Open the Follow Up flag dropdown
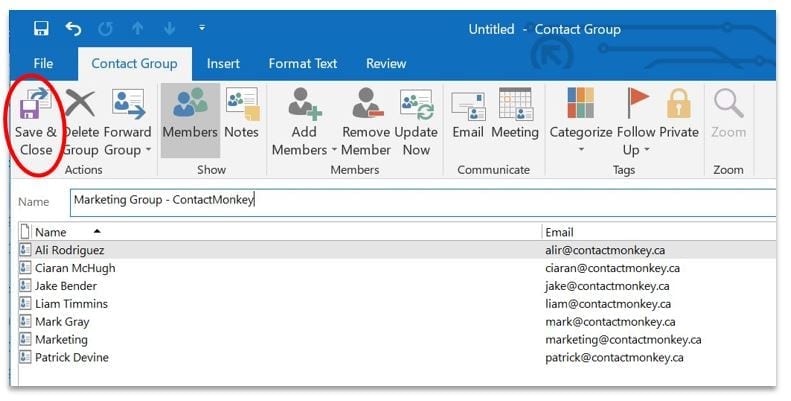Image resolution: width=791 pixels, height=401 pixels. point(636,123)
